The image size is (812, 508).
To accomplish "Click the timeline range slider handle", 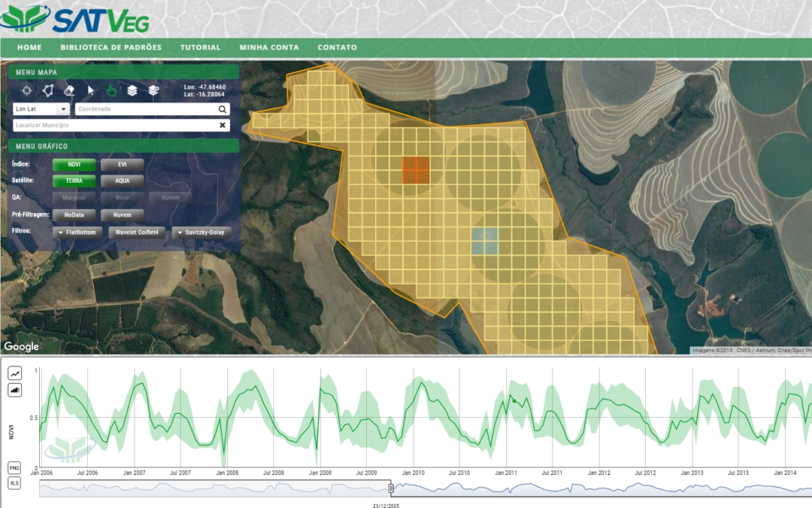I will click(x=391, y=488).
